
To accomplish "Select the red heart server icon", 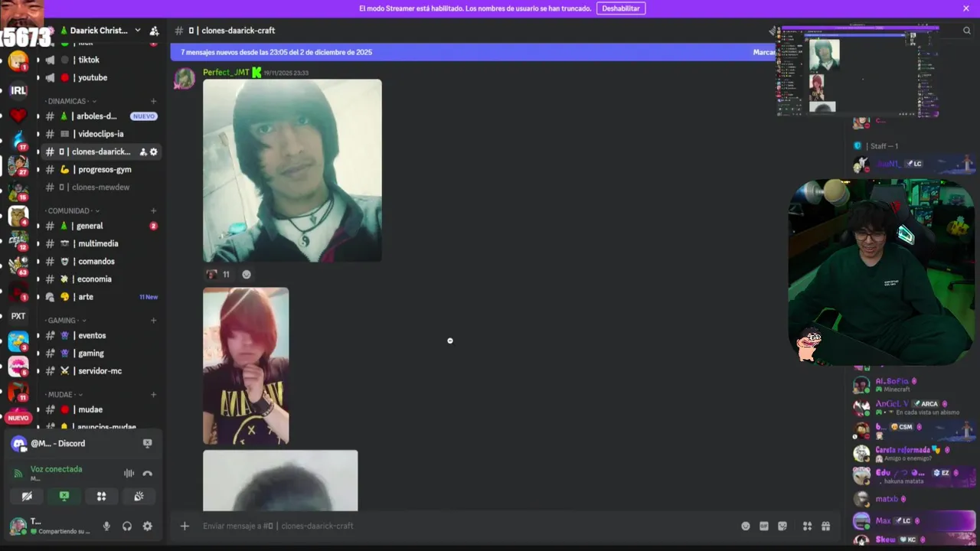I will click(x=18, y=116).
